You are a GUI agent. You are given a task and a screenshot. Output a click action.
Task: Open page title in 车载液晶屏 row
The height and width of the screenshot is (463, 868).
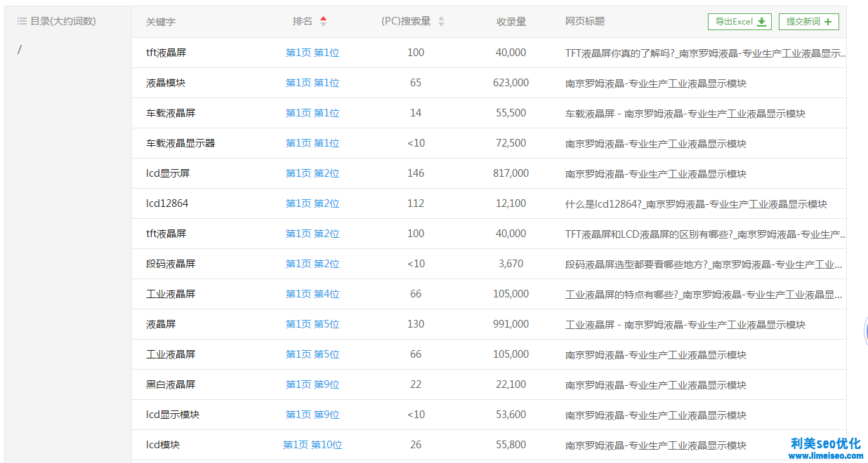[685, 114]
